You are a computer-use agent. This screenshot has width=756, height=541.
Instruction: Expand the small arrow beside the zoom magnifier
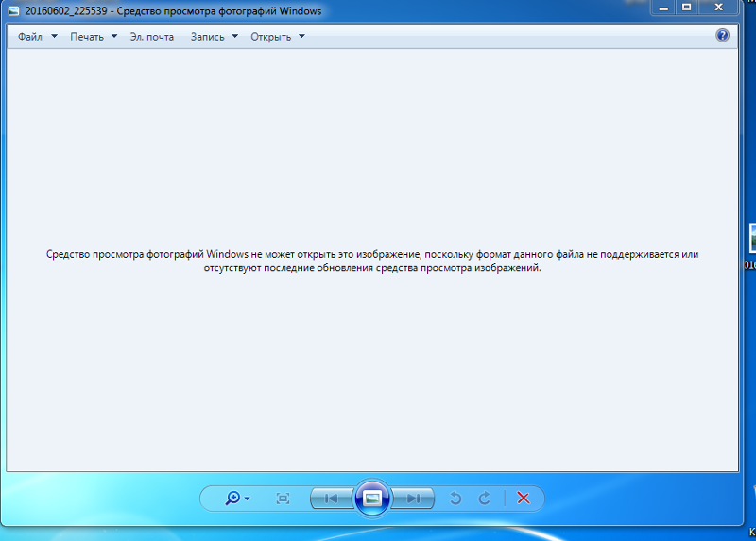point(247,499)
